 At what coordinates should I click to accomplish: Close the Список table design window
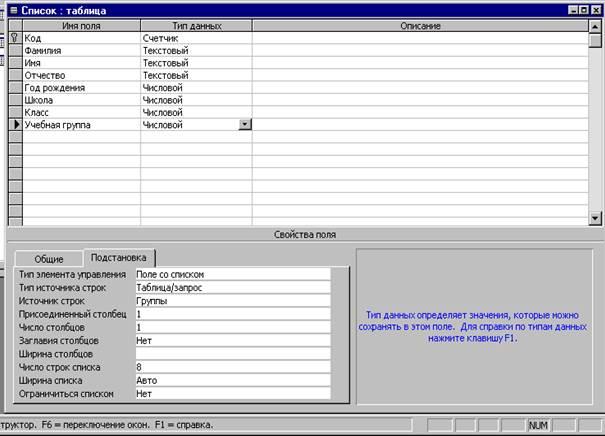click(x=596, y=9)
